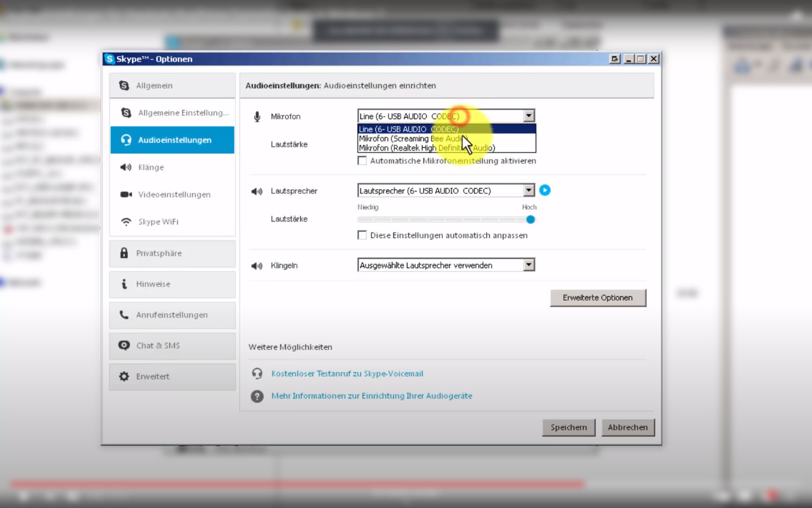Click the red video progress bar
This screenshot has width=812, height=508.
coord(298,483)
